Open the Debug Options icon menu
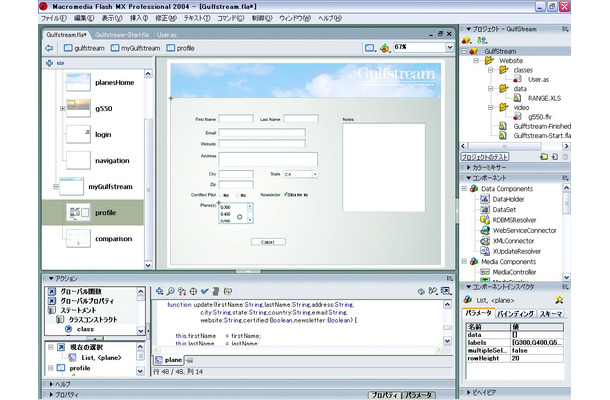This screenshot has height=400, width=610. [433, 291]
